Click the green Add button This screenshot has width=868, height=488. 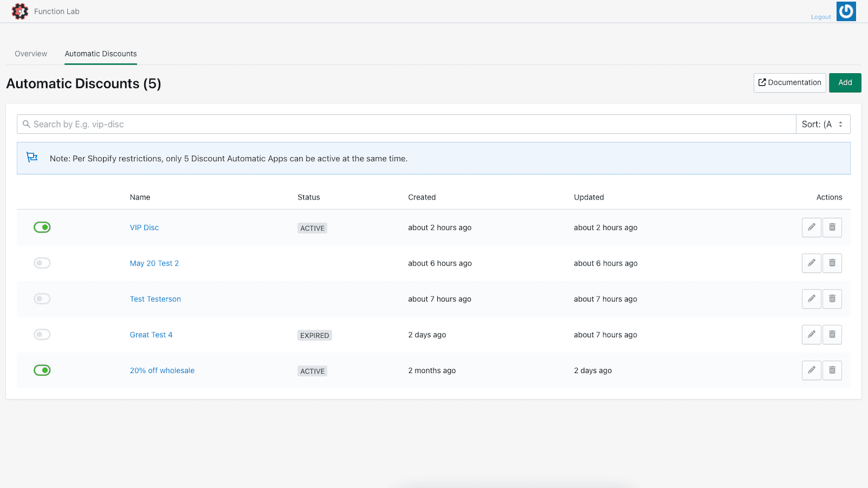845,83
